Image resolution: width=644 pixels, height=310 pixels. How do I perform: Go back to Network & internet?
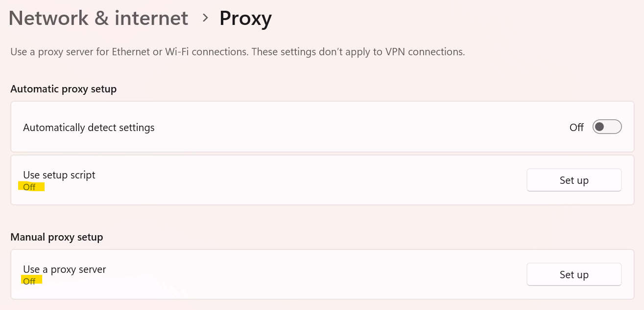pyautogui.click(x=98, y=19)
